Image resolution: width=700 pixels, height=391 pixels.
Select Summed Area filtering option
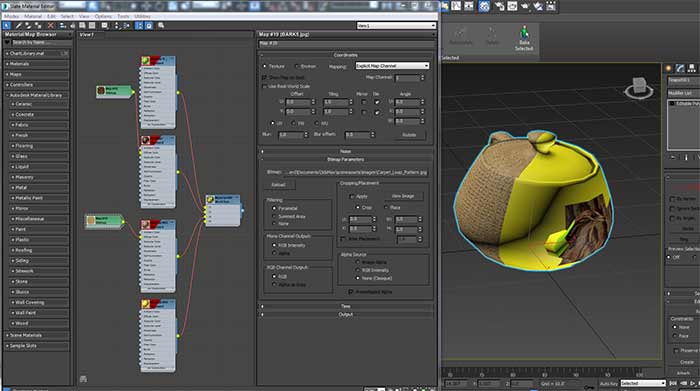tap(274, 216)
